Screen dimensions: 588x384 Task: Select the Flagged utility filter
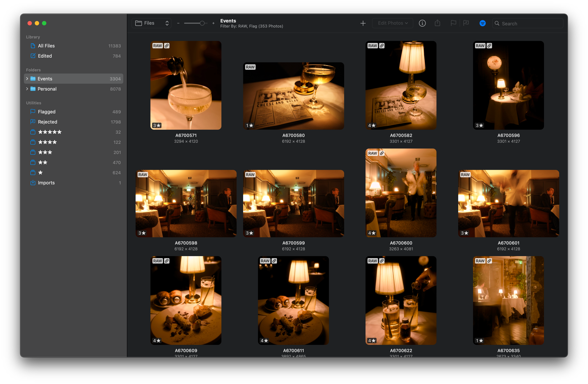(x=47, y=112)
